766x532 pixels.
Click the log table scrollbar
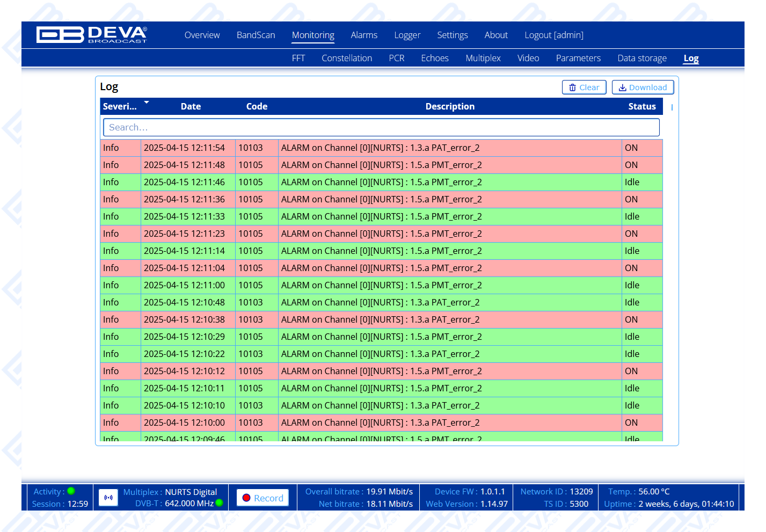(672, 107)
